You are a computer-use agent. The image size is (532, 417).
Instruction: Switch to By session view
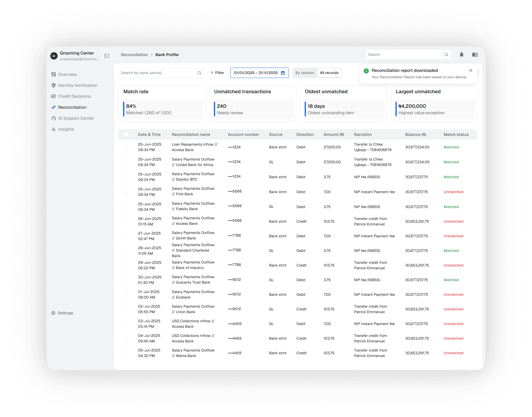pyautogui.click(x=305, y=73)
